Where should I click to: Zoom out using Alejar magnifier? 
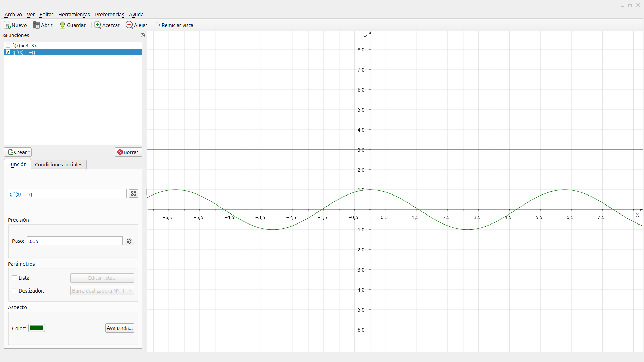tap(129, 25)
